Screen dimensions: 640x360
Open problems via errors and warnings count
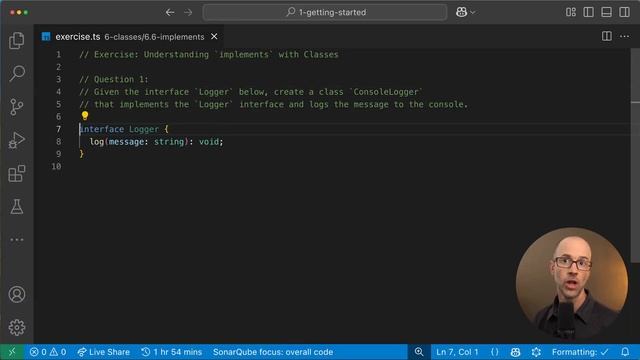click(48, 352)
